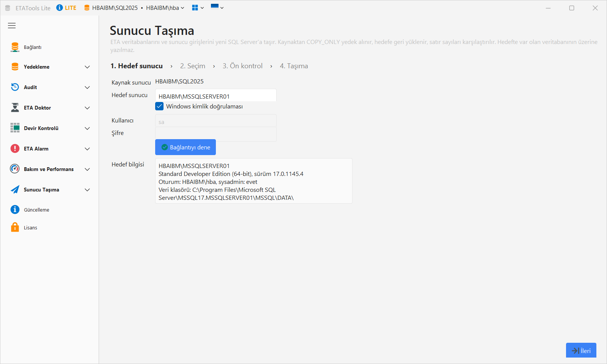This screenshot has height=364, width=607.
Task: Select the ETA Doktor icon
Action: tap(15, 108)
